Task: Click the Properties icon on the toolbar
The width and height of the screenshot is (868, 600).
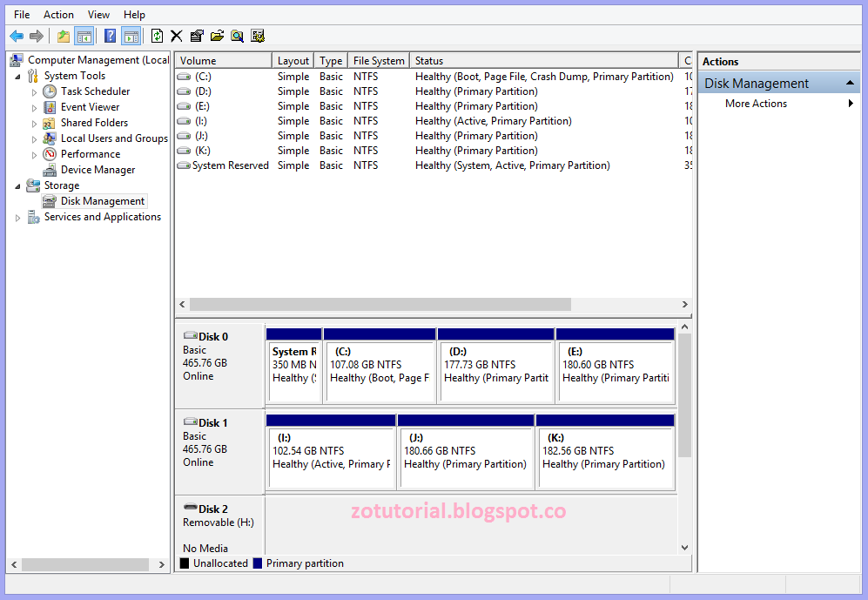Action: point(198,36)
